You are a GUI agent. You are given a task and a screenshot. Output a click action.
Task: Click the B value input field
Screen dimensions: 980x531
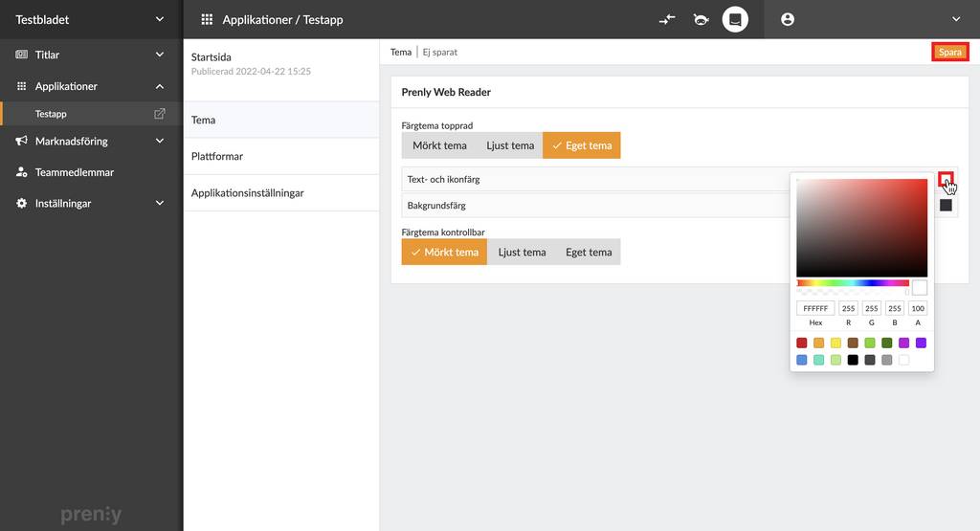[x=895, y=308]
